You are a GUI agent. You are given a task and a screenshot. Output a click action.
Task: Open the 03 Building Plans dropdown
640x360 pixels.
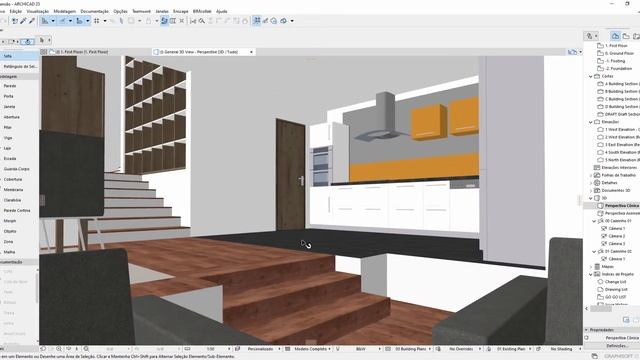(412, 349)
